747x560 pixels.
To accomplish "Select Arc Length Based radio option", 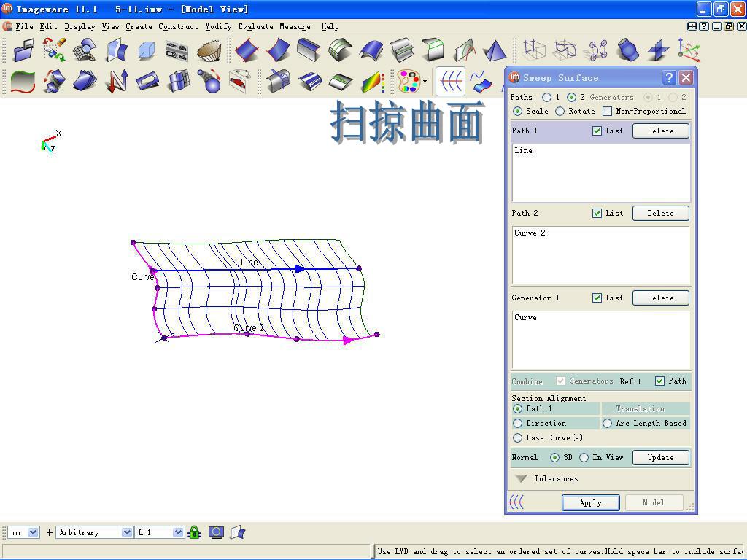I will [x=608, y=423].
